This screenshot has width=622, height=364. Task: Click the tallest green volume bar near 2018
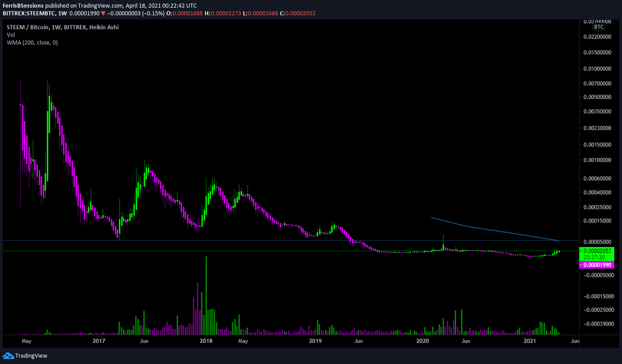pyautogui.click(x=206, y=295)
